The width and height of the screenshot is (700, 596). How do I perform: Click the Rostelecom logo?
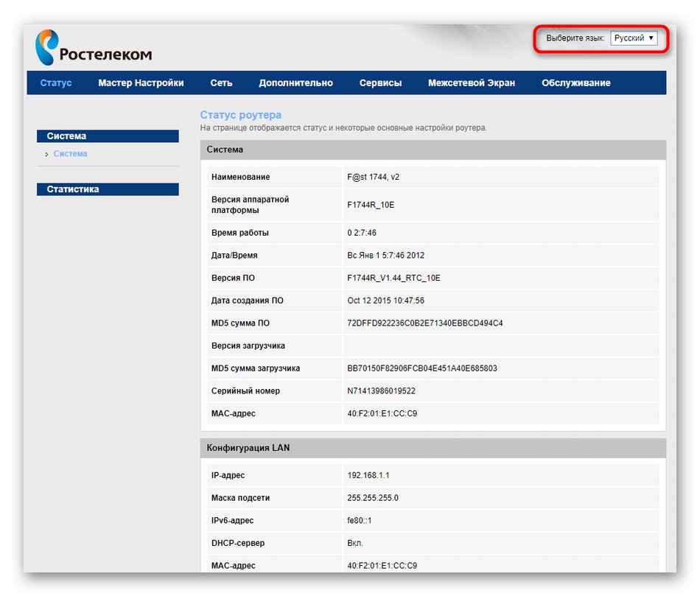94,47
